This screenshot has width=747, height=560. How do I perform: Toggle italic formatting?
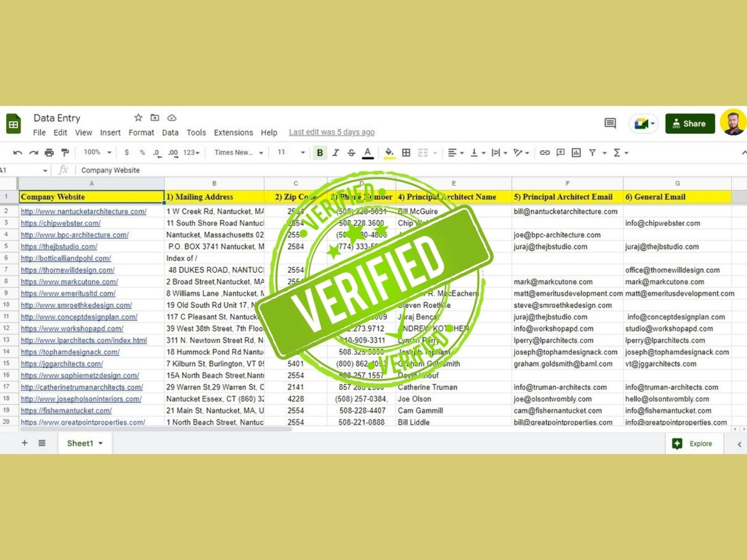[336, 153]
